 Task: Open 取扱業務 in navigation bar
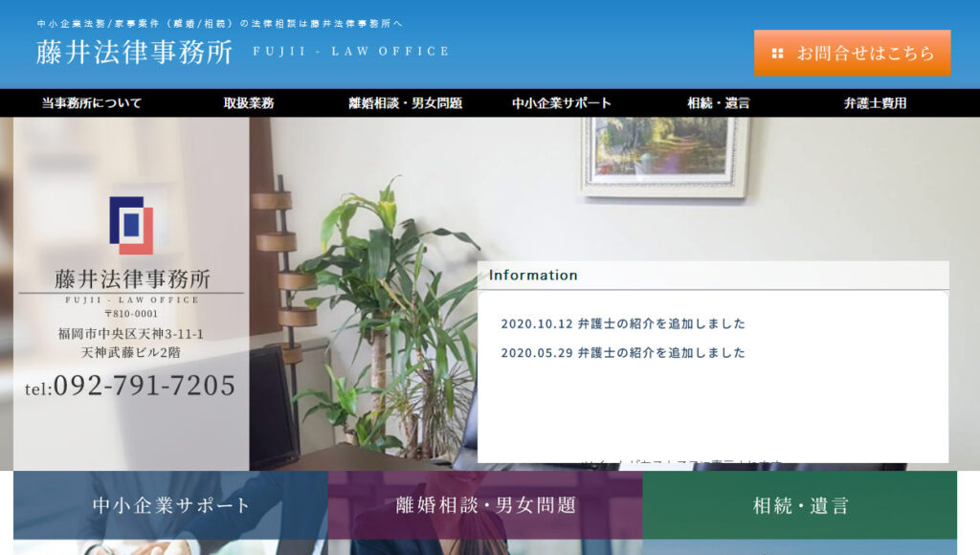pos(249,103)
